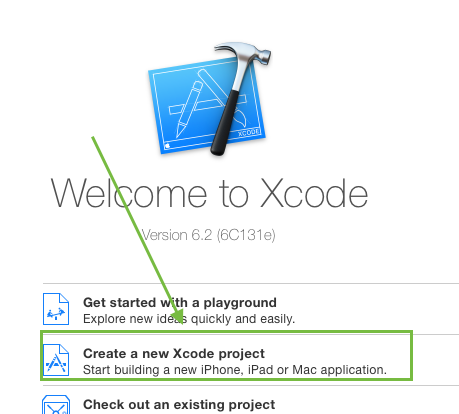Click the word "Xcode" in welcome heading
The width and height of the screenshot is (459, 414).
(314, 193)
